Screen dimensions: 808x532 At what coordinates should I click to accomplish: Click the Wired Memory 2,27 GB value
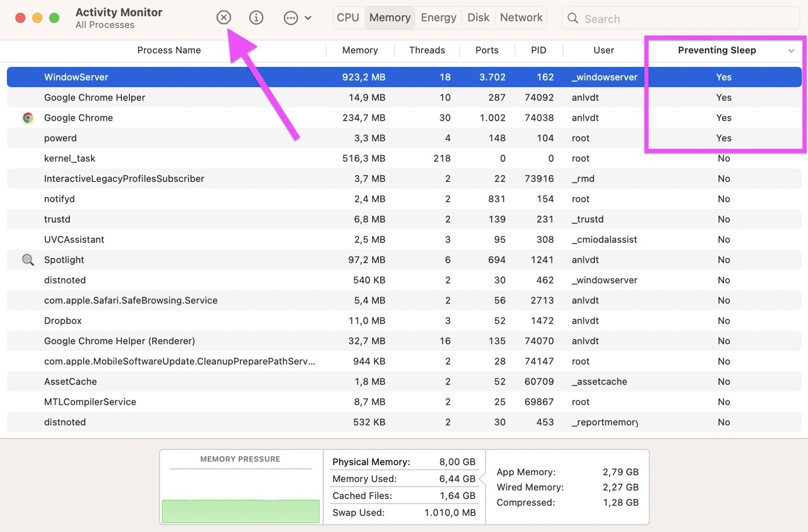621,487
